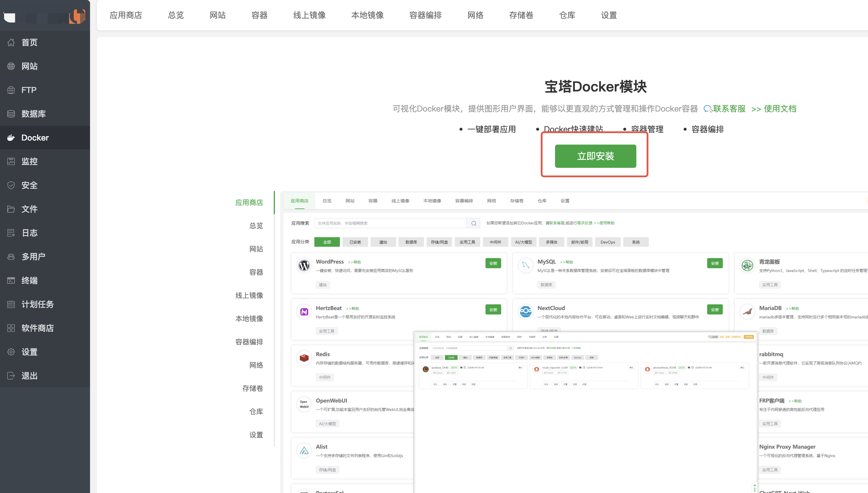This screenshot has width=868, height=493.
Task: Open 软件商店 in the sidebar
Action: (x=37, y=328)
